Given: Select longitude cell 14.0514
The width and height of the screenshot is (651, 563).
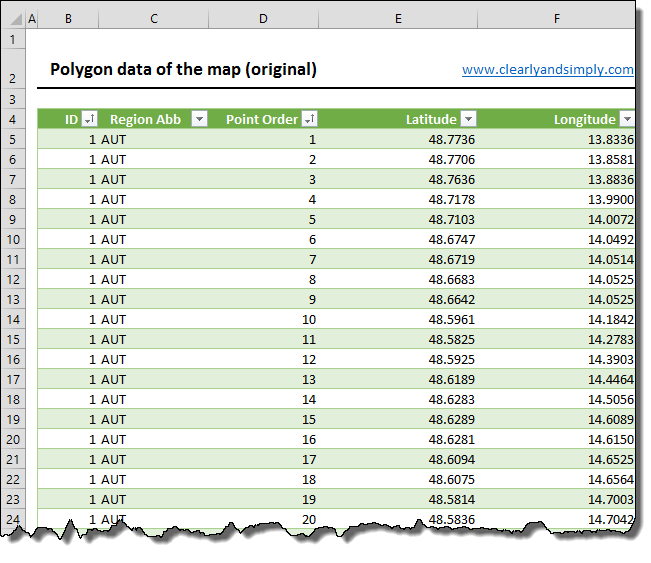Looking at the screenshot, I should coord(556,259).
